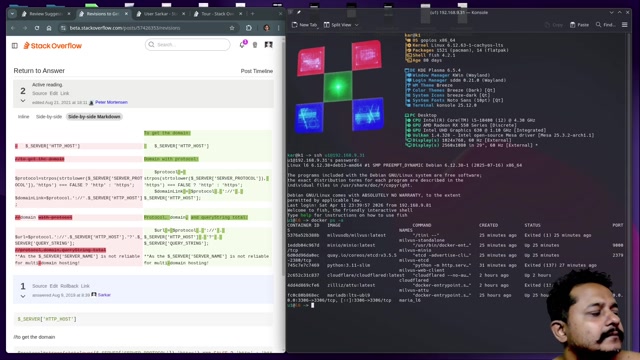Image resolution: width=640 pixels, height=360 pixels.
Task: Go forward in the browser
Action: (x=25, y=28)
